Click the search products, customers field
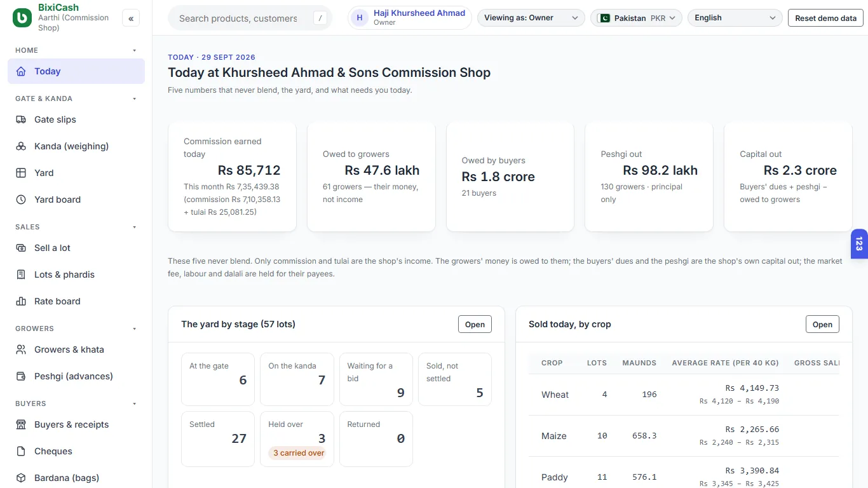The height and width of the screenshot is (488, 868). coord(250,18)
